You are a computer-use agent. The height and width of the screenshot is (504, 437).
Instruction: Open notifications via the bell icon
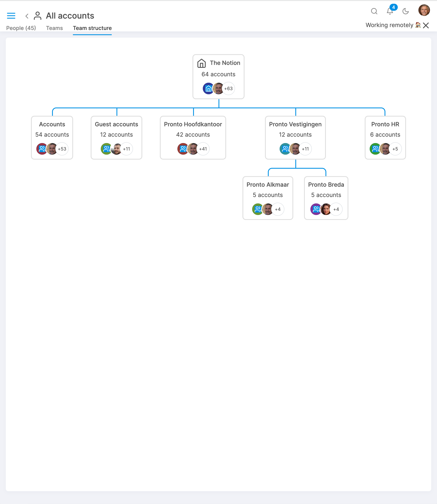390,11
